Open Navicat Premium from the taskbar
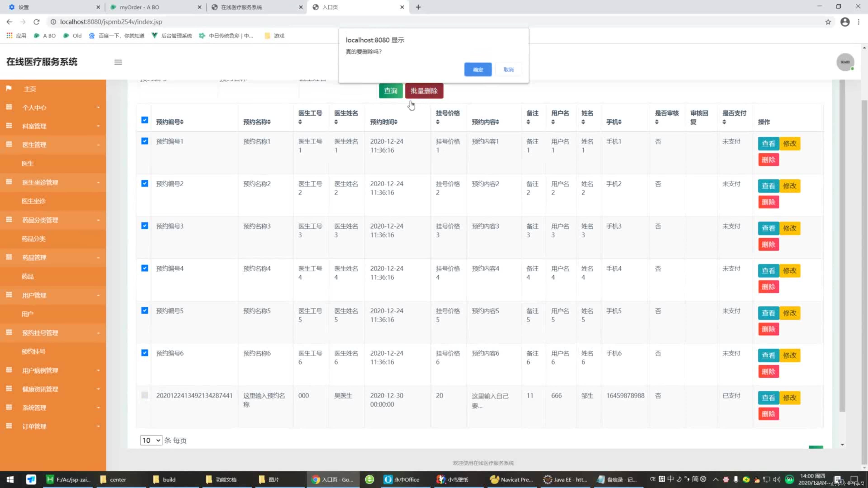The height and width of the screenshot is (488, 868). click(512, 479)
